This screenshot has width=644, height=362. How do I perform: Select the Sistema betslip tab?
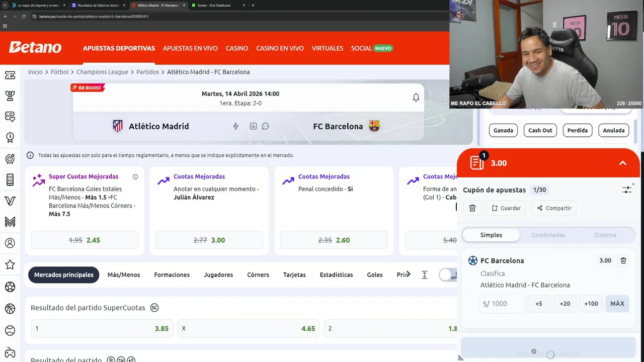pyautogui.click(x=605, y=235)
